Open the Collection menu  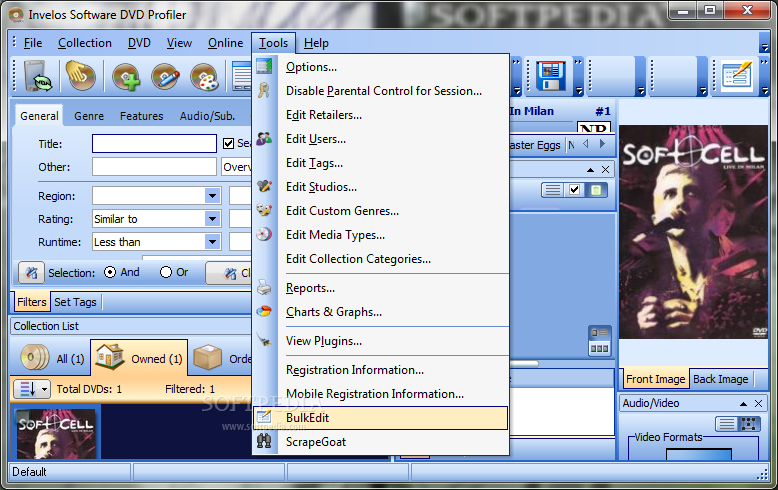pyautogui.click(x=85, y=43)
